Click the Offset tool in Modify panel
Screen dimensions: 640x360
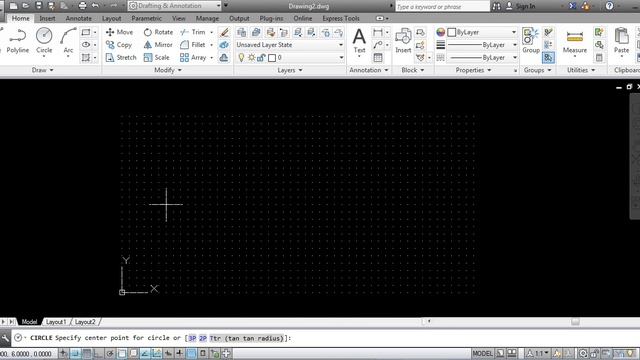pyautogui.click(x=224, y=58)
